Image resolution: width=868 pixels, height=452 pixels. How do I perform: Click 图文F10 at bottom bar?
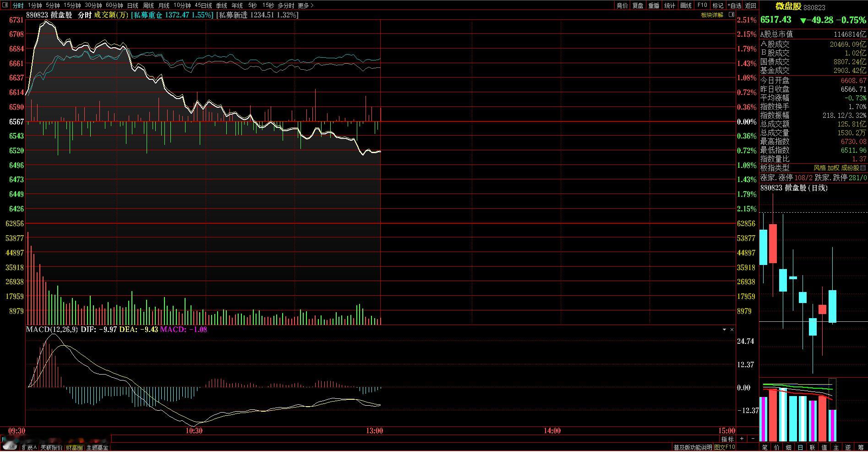725,447
